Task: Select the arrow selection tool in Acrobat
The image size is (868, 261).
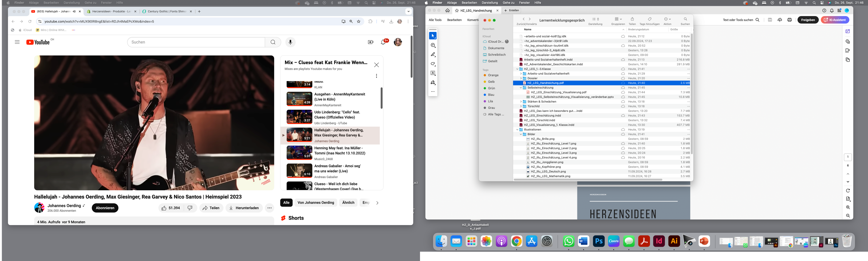Action: click(433, 36)
